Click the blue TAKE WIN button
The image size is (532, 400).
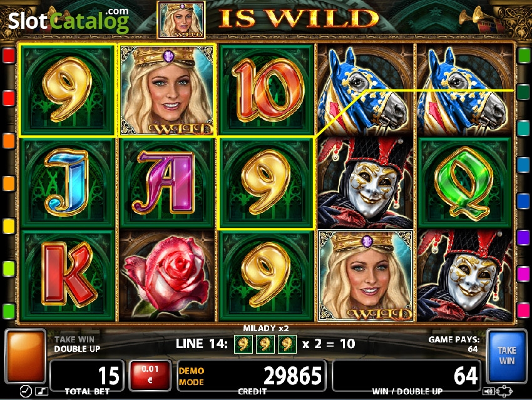click(506, 356)
